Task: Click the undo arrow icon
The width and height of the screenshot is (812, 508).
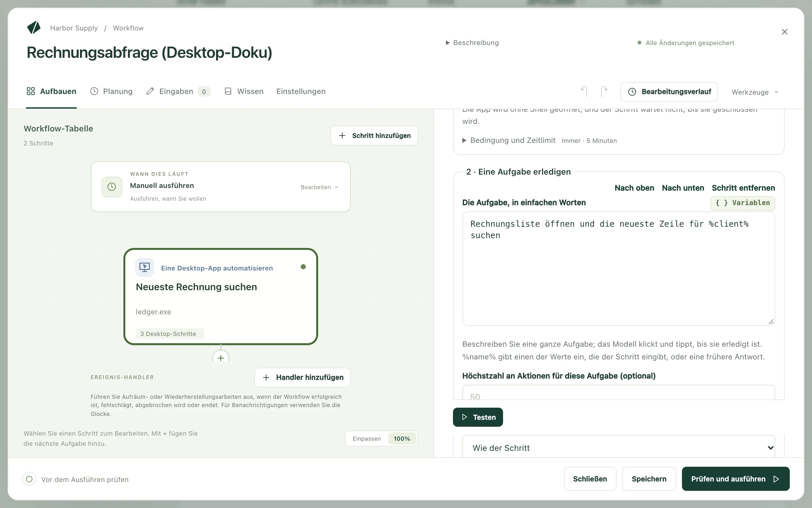Action: pyautogui.click(x=584, y=91)
